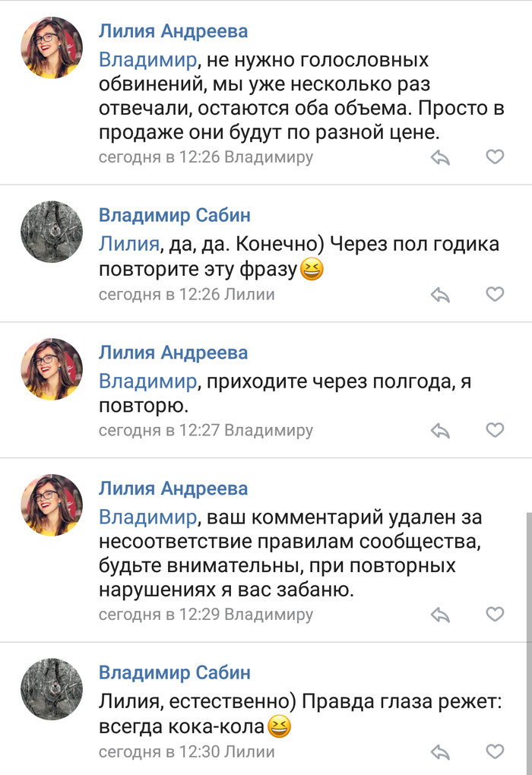
Task: Like Владимир's comment from 12:26
Action: pos(495,294)
